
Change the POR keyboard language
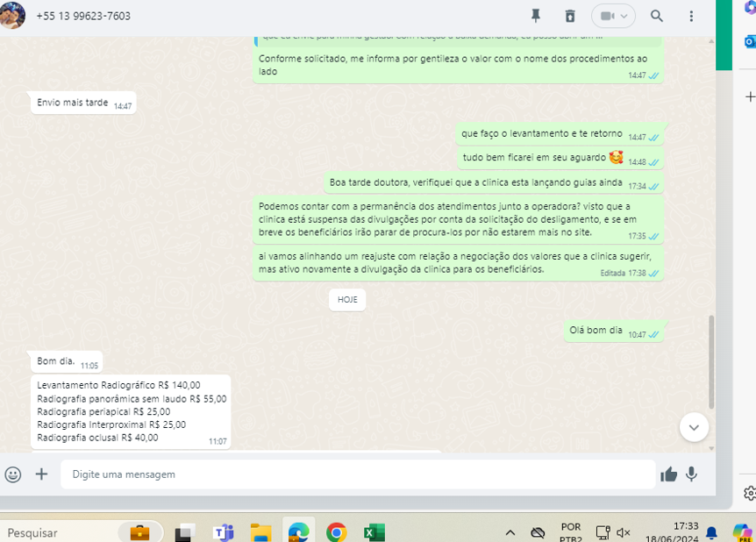tap(571, 533)
